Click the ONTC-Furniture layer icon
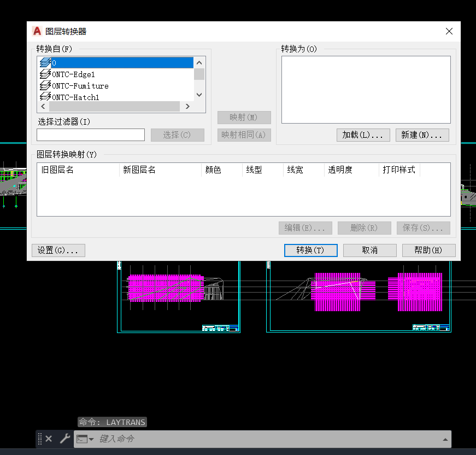This screenshot has height=455, width=476. pyautogui.click(x=45, y=86)
